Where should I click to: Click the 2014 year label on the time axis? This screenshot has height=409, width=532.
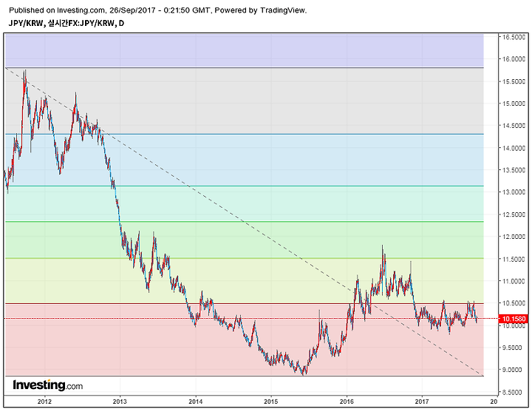[x=195, y=402]
